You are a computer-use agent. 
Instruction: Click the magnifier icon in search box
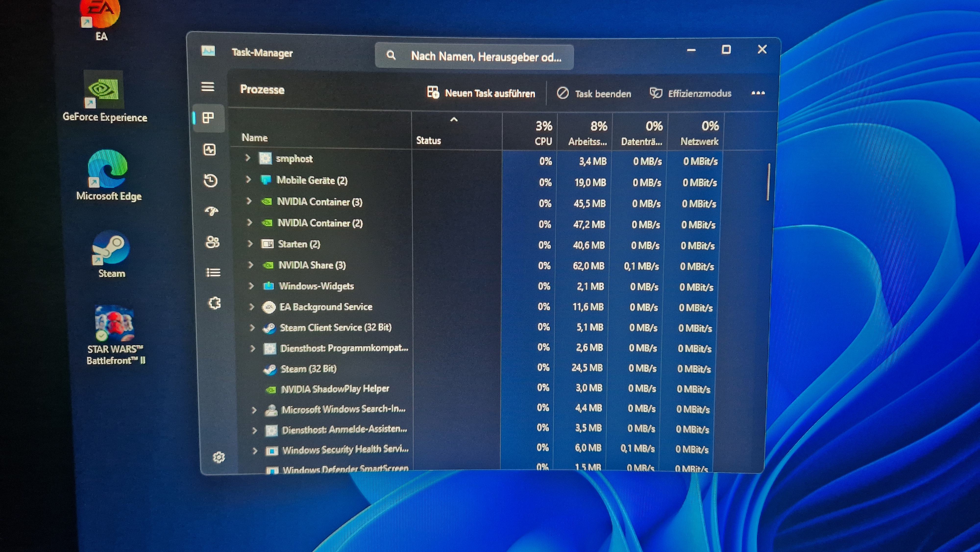(x=391, y=56)
